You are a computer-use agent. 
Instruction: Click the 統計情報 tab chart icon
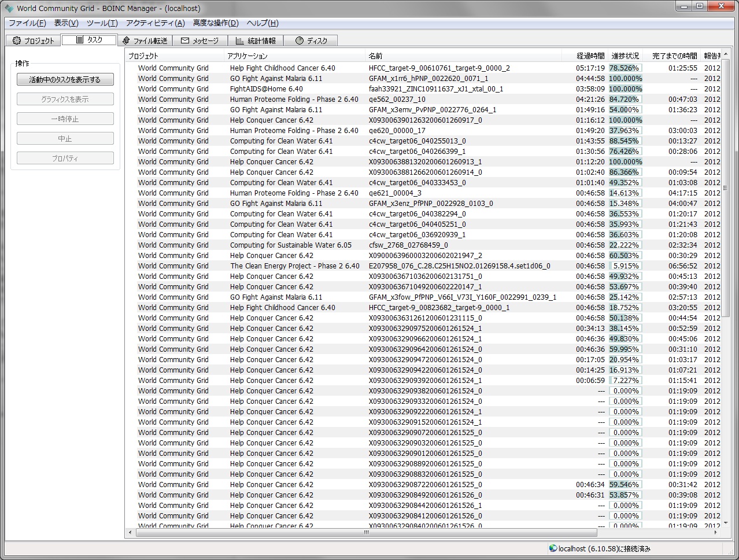point(239,40)
